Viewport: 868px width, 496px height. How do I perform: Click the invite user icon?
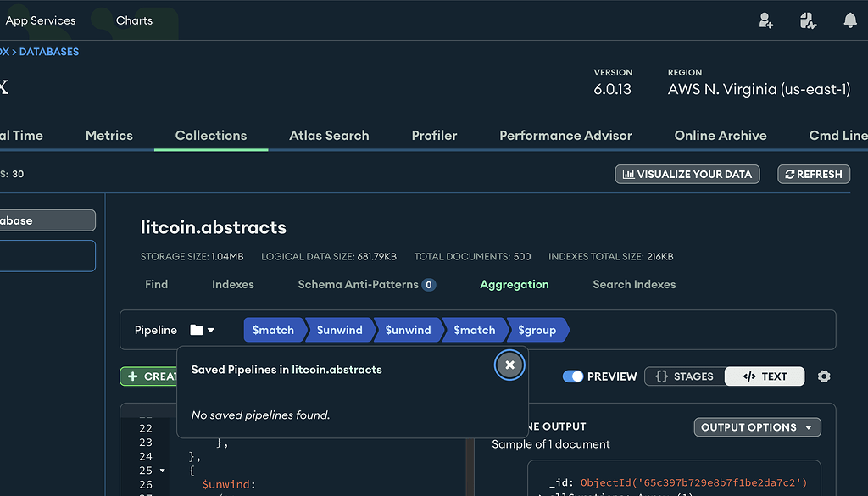click(765, 20)
